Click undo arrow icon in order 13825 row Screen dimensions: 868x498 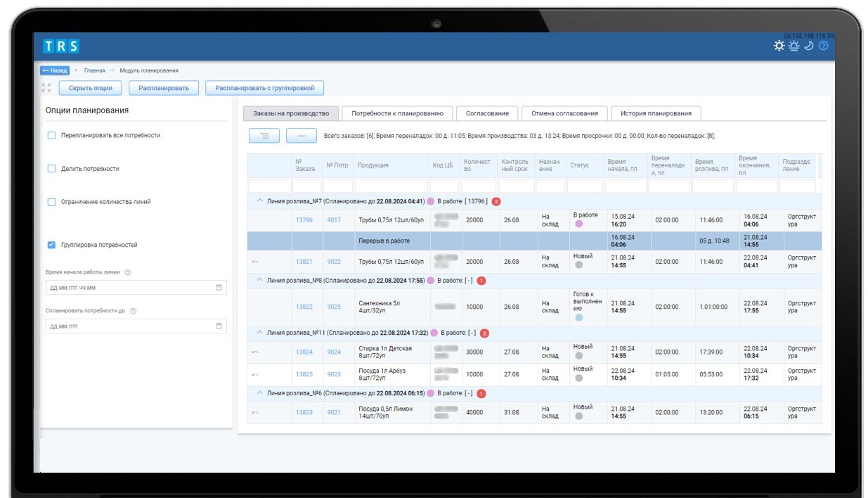click(x=254, y=375)
